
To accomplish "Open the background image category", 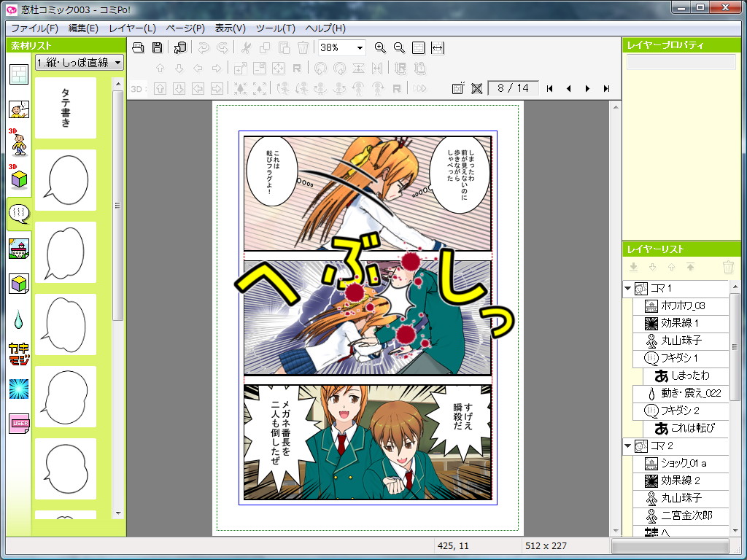I will 19,249.
